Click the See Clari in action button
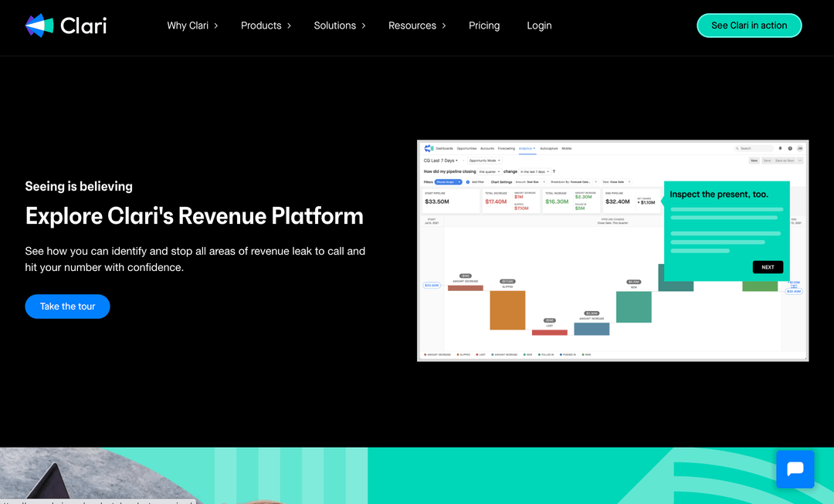Image resolution: width=834 pixels, height=504 pixels. pyautogui.click(x=749, y=25)
